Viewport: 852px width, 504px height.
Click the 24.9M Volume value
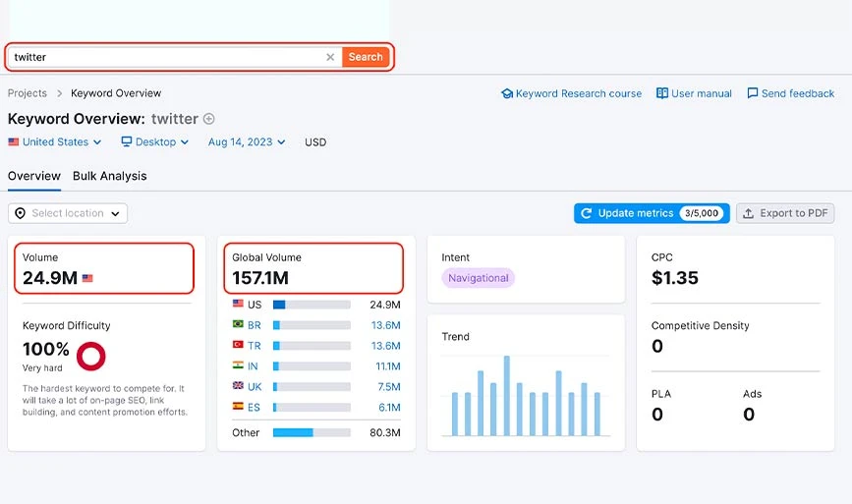click(x=50, y=278)
